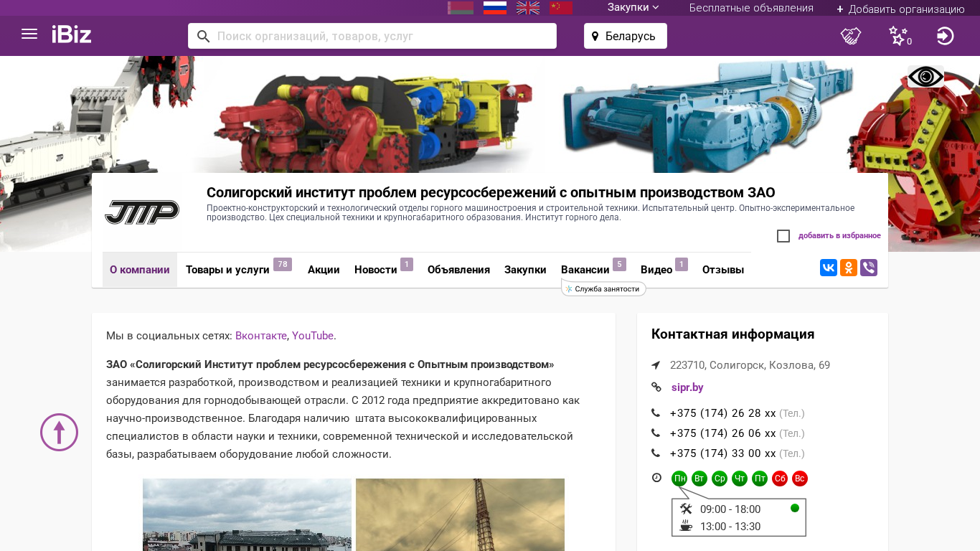Visit sipr.by website link
The height and width of the screenshot is (551, 980).
pyautogui.click(x=687, y=387)
